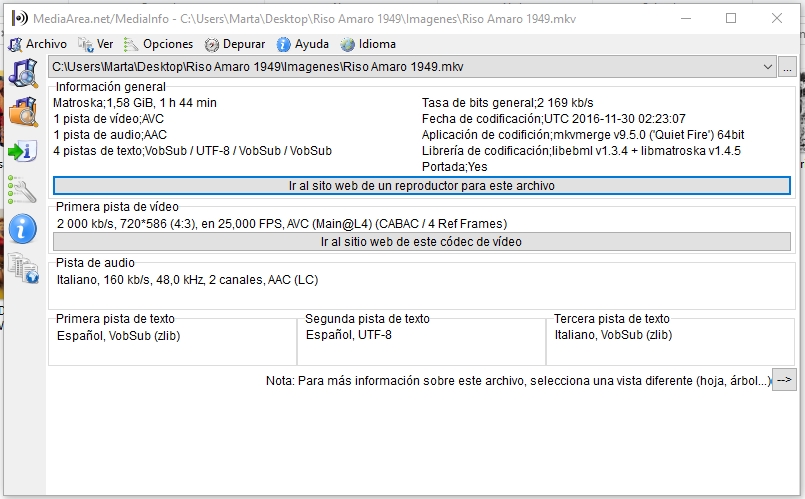Click audio line 'Italiano, 160 kb/s'

(x=187, y=280)
